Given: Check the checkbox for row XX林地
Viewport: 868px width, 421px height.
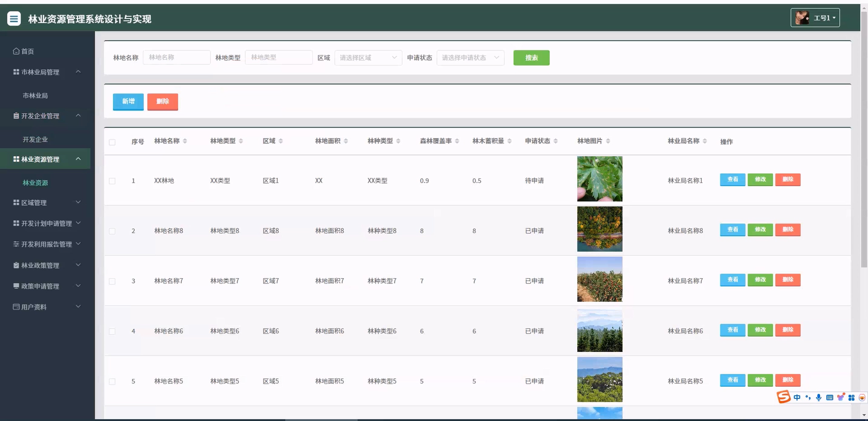Looking at the screenshot, I should coord(112,181).
